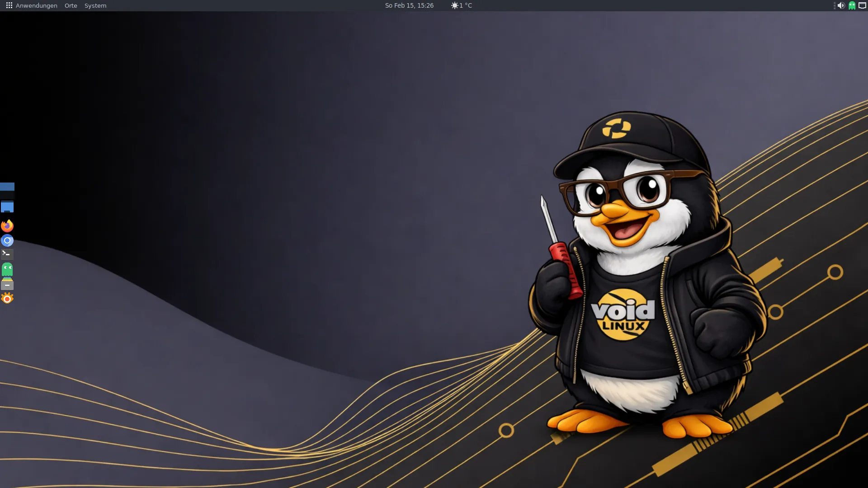The height and width of the screenshot is (488, 868).
Task: Open the volume control speaker icon
Action: click(x=841, y=5)
